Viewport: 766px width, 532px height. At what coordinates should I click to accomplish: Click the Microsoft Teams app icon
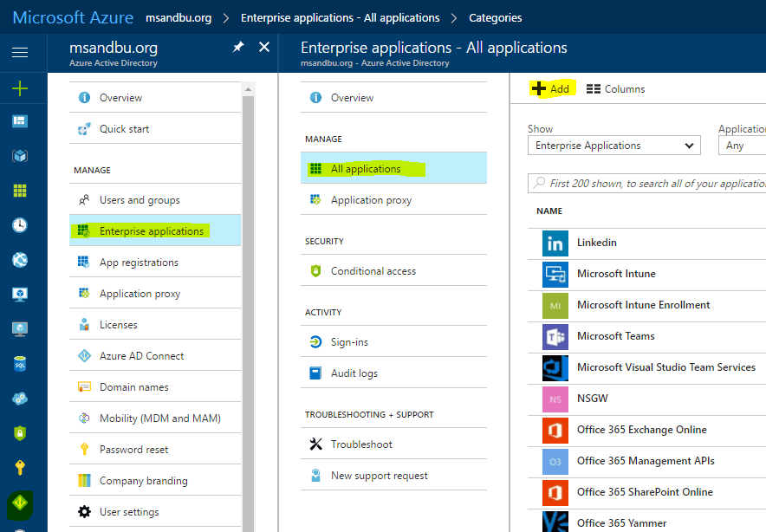point(555,336)
